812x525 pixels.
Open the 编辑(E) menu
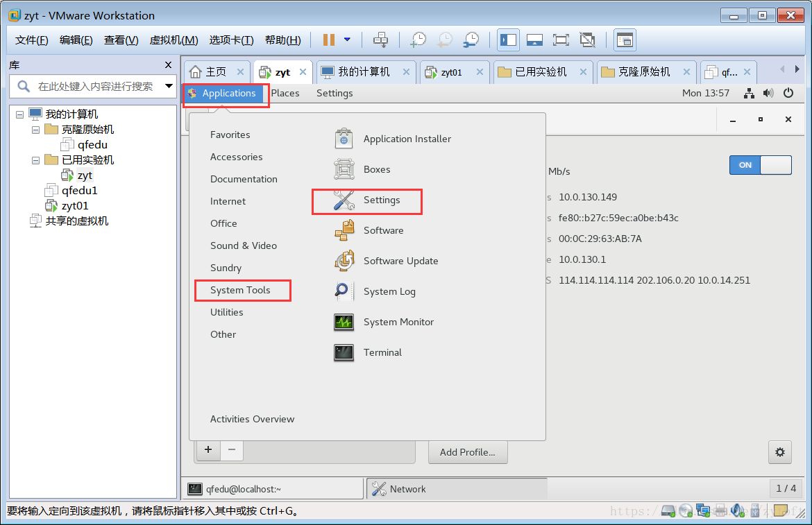76,40
